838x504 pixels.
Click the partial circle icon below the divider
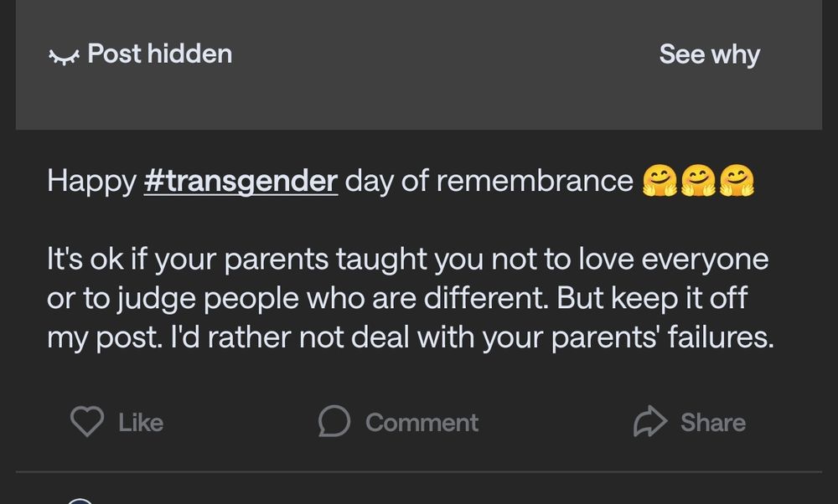(x=80, y=501)
